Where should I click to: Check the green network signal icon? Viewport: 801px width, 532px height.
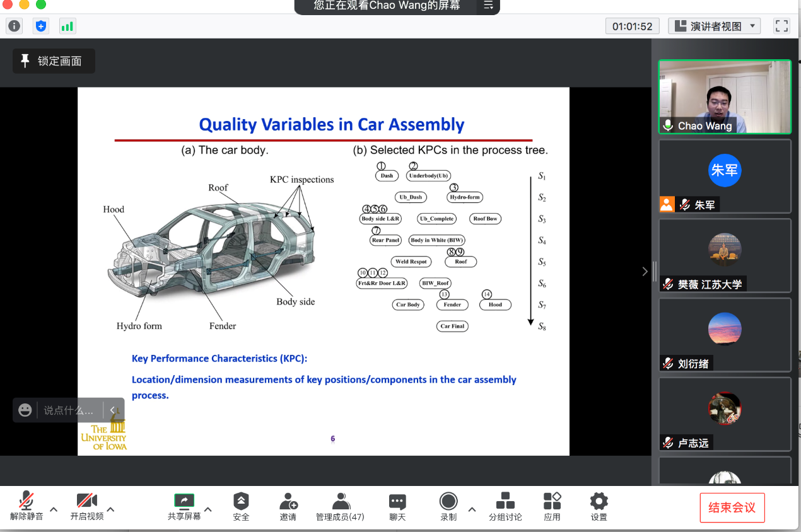tap(67, 26)
